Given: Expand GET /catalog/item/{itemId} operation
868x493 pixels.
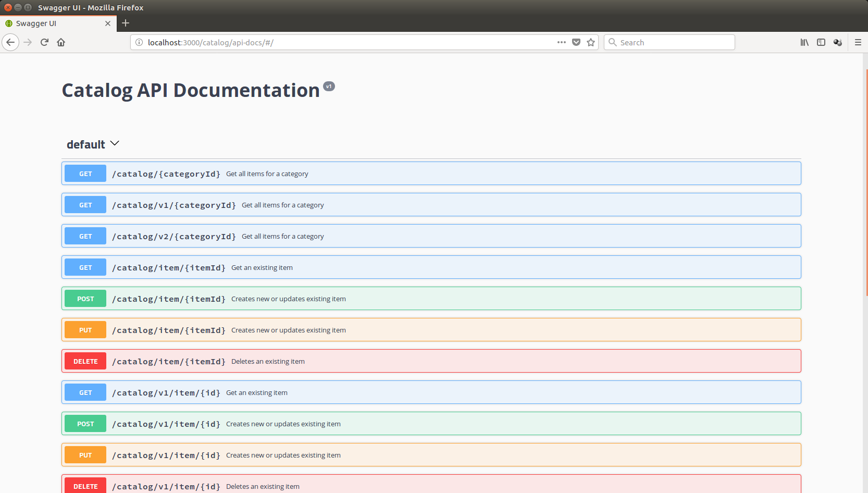Looking at the screenshot, I should pyautogui.click(x=431, y=267).
